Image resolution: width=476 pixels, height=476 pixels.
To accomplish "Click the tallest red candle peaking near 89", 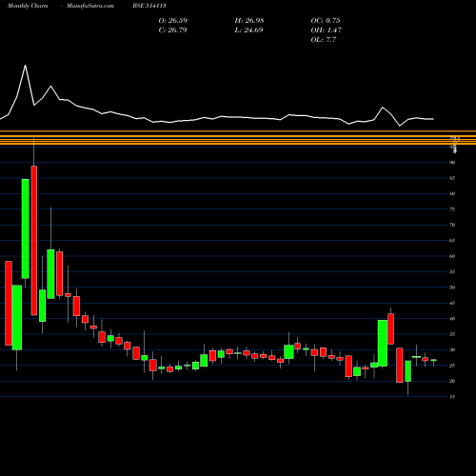I will click(x=34, y=240).
